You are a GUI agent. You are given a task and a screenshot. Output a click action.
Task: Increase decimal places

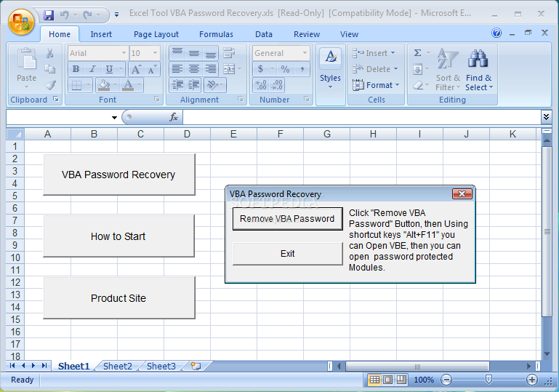261,85
